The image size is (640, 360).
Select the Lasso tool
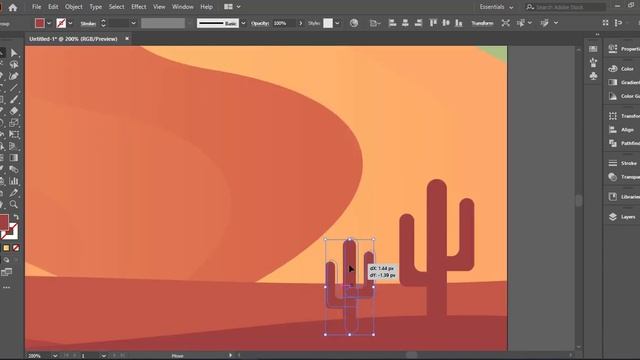pos(14,64)
